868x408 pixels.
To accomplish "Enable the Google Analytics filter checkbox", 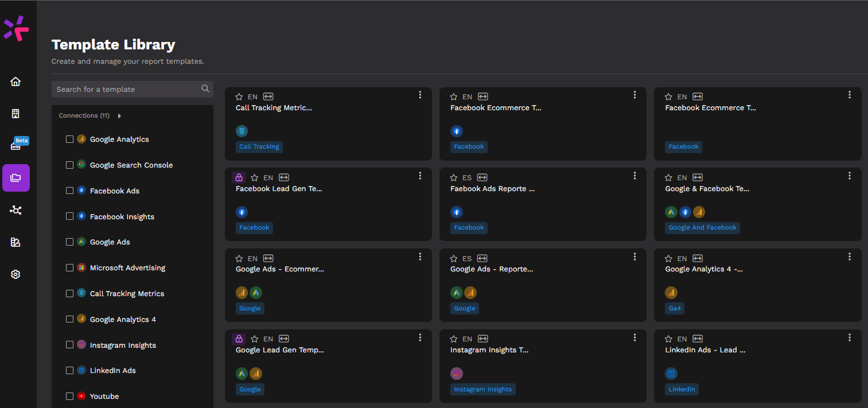I will click(x=69, y=139).
